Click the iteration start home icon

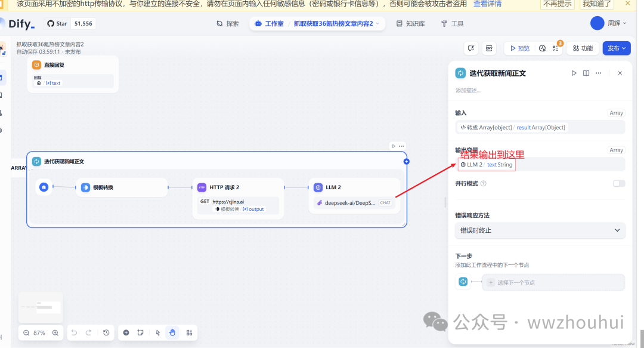(x=44, y=187)
